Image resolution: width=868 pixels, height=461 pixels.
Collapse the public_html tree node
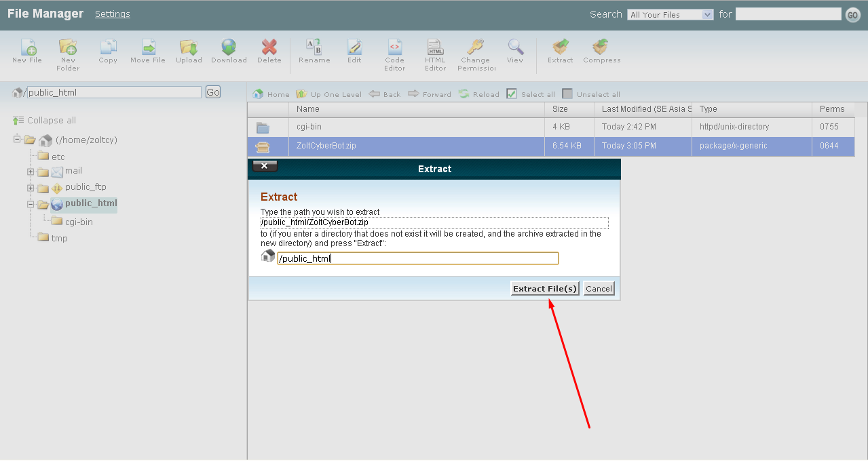pyautogui.click(x=31, y=204)
